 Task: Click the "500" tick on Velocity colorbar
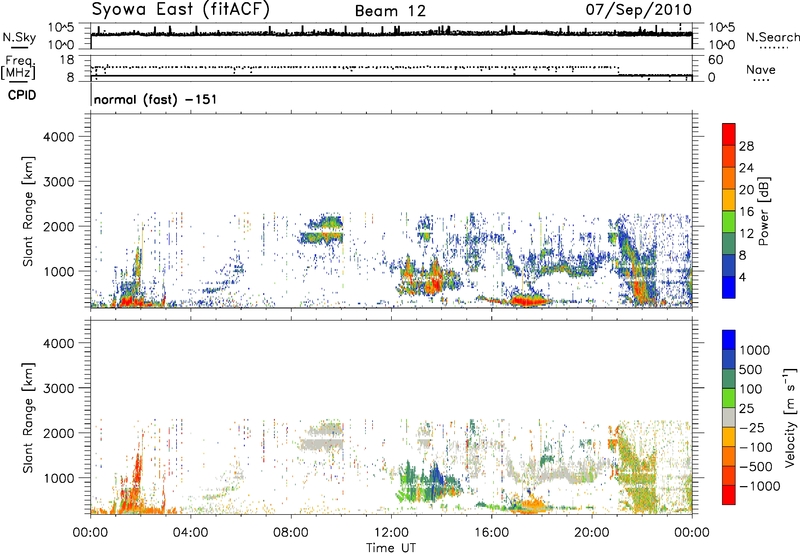pyautogui.click(x=751, y=369)
